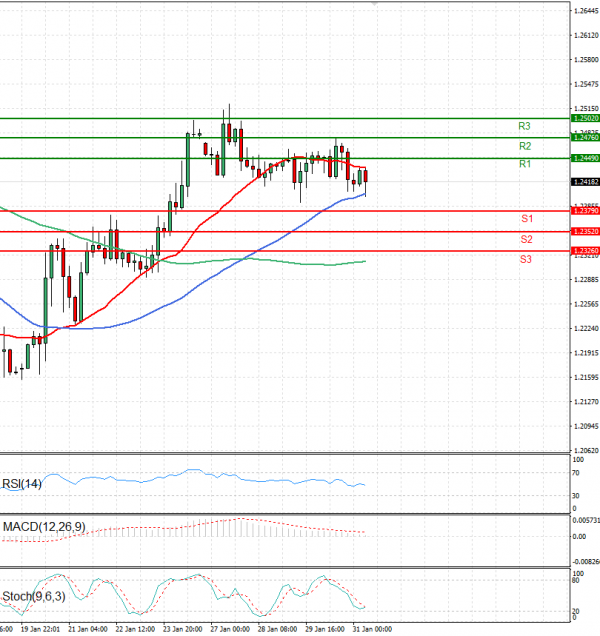Click the 1.23260 red price tag
The width and height of the screenshot is (600, 636).
pyautogui.click(x=585, y=251)
